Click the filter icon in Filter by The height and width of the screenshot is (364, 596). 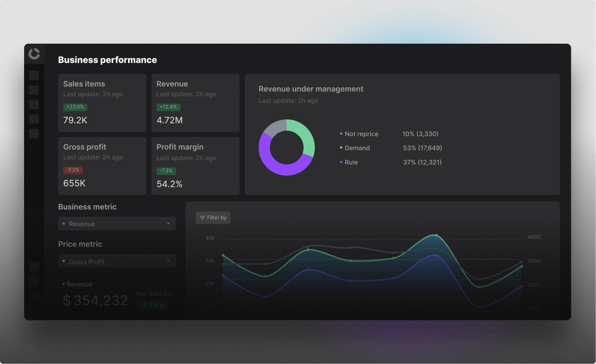(202, 218)
